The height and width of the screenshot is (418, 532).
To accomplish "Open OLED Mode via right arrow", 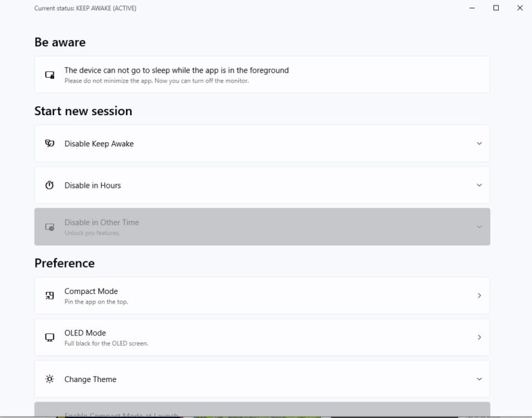I will click(479, 338).
